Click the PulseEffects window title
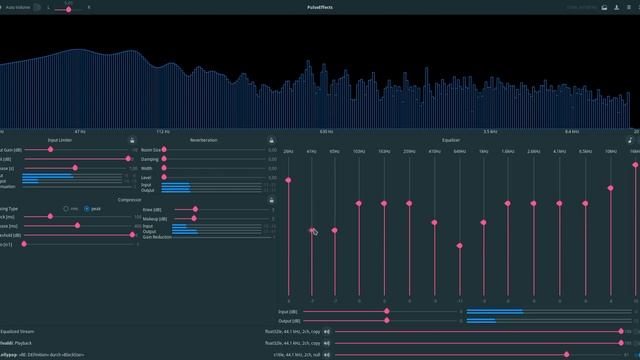Image resolution: width=640 pixels, height=360 pixels. pyautogui.click(x=320, y=7)
